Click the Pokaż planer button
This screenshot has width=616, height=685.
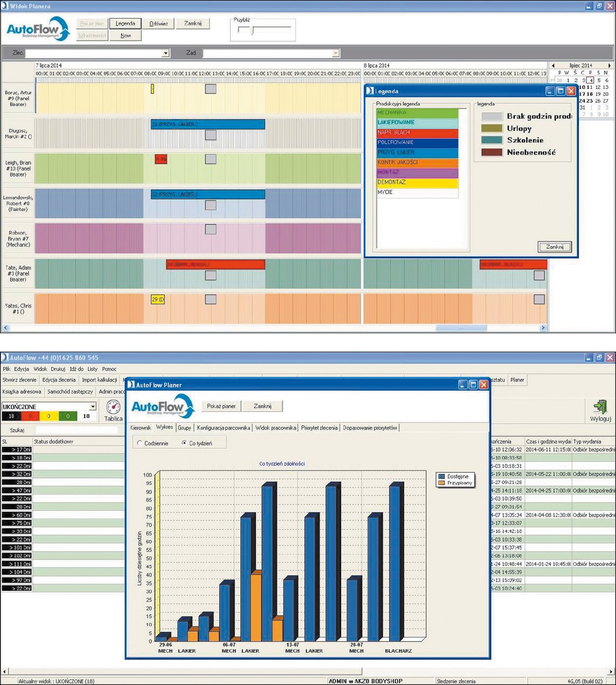coord(221,406)
